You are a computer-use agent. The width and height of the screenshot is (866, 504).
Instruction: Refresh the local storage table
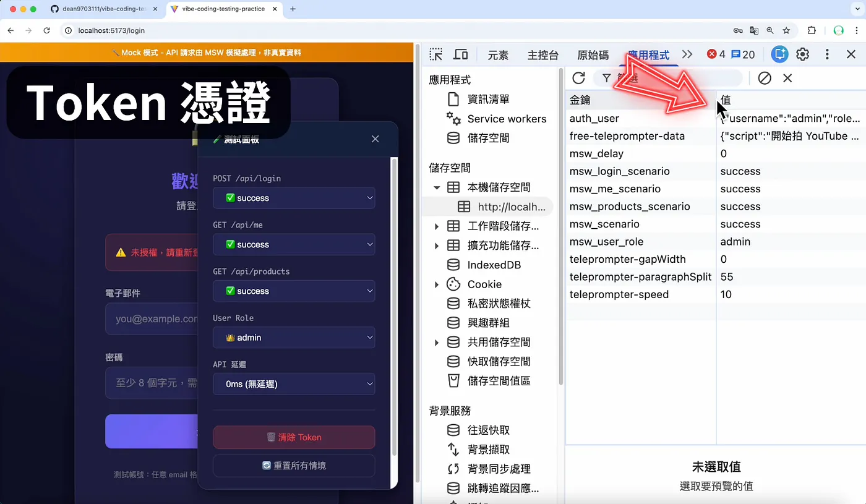click(578, 78)
